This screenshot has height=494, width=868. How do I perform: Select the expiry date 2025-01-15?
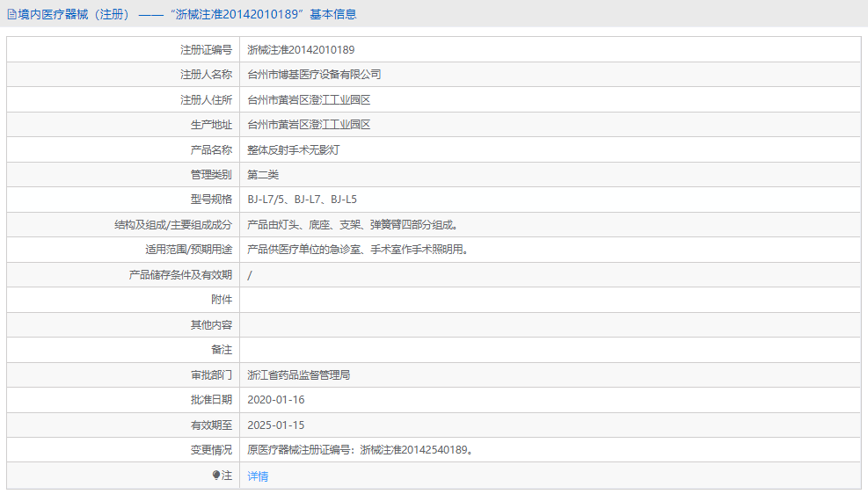275,425
